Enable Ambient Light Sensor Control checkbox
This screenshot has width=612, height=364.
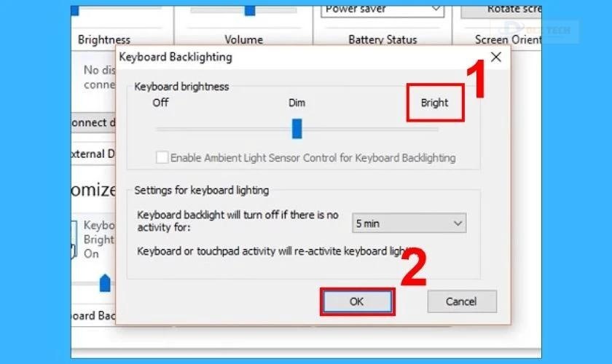pos(162,158)
